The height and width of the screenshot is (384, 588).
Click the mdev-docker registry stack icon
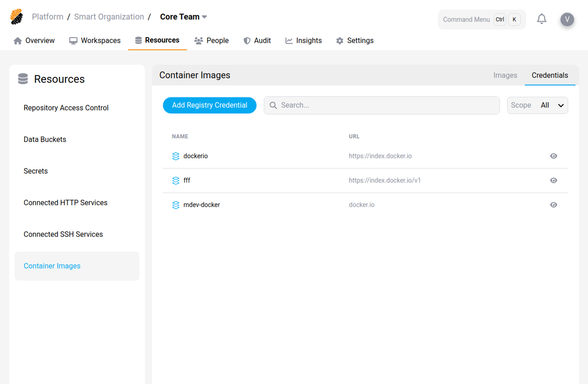coord(176,205)
